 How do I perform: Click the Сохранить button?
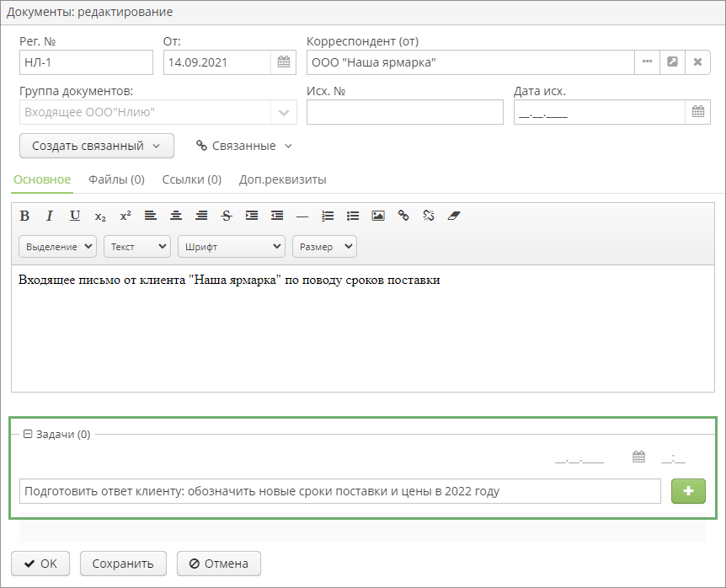click(x=123, y=564)
